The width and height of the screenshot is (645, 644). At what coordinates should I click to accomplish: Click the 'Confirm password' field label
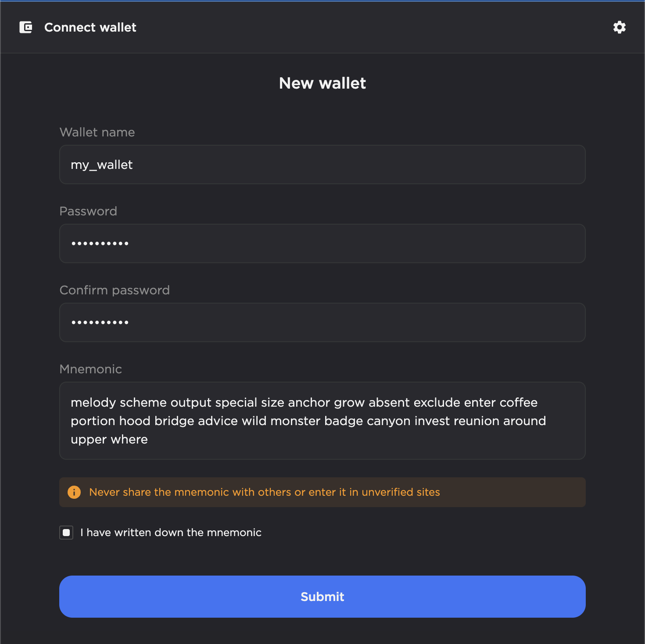click(115, 290)
